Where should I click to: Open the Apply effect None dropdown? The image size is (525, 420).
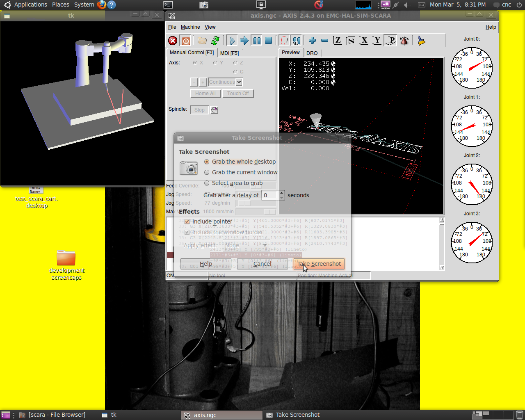246,245
